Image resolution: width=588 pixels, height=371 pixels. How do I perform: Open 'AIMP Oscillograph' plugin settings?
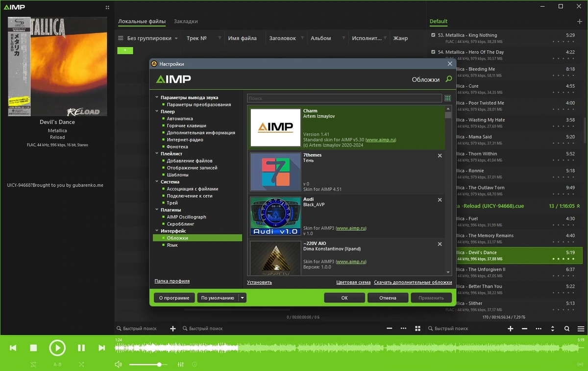186,217
